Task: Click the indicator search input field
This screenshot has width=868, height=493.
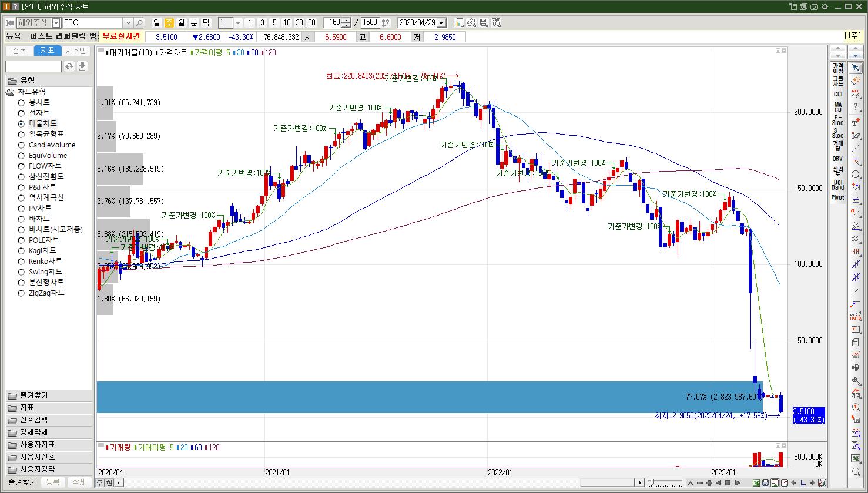Action: click(x=33, y=66)
